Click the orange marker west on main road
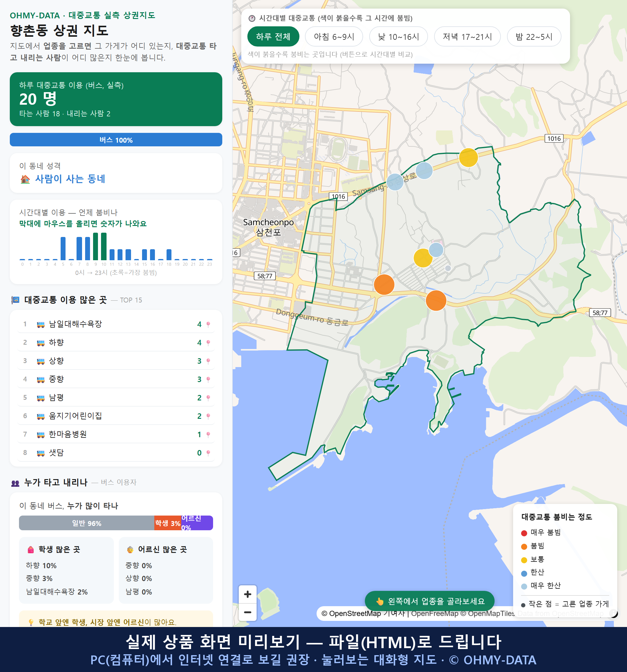 [x=384, y=285]
